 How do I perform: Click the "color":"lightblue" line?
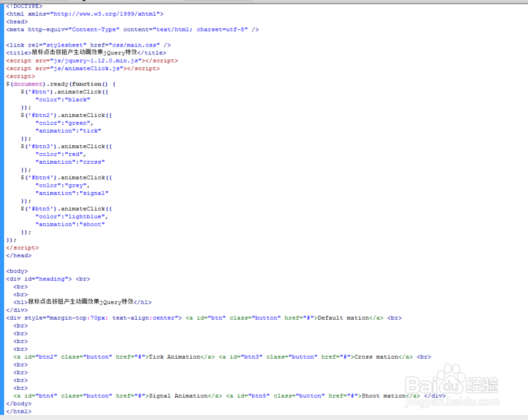[72, 216]
